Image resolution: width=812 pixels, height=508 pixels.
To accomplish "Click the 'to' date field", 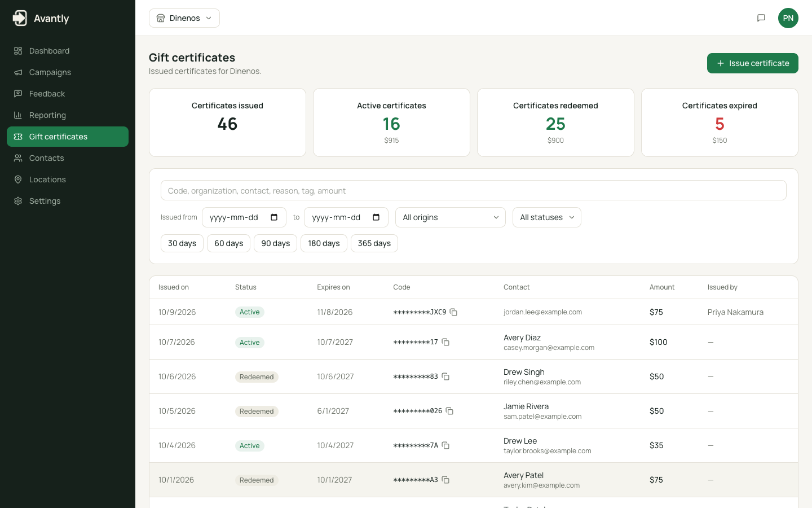I will pos(346,217).
